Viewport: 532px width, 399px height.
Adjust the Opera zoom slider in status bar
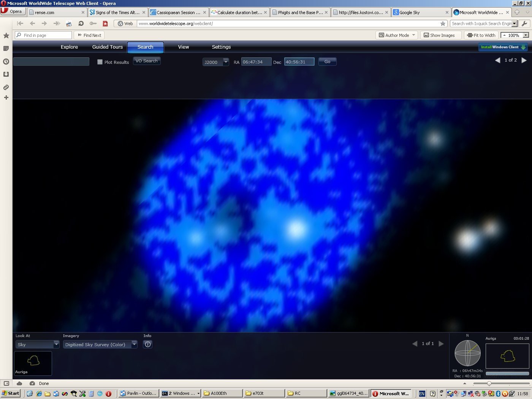(x=489, y=383)
